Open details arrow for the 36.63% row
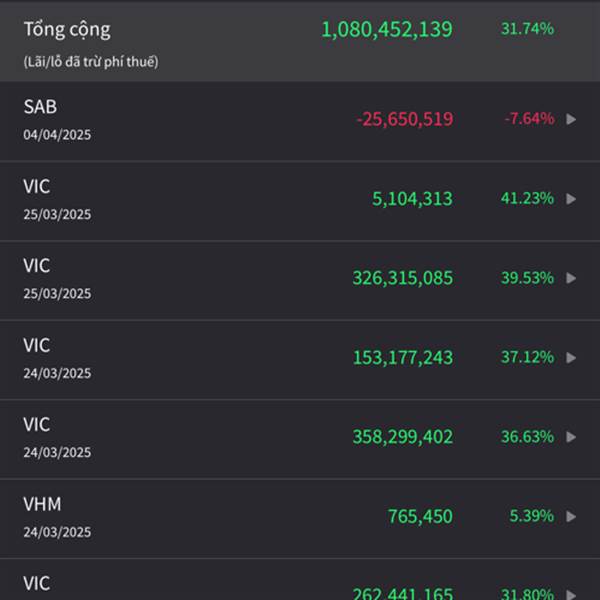The image size is (600, 600). [571, 437]
